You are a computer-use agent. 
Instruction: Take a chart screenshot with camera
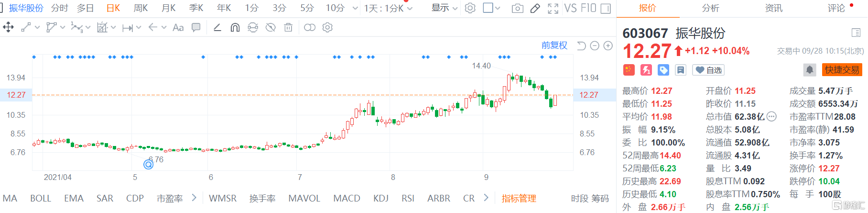pos(517,8)
